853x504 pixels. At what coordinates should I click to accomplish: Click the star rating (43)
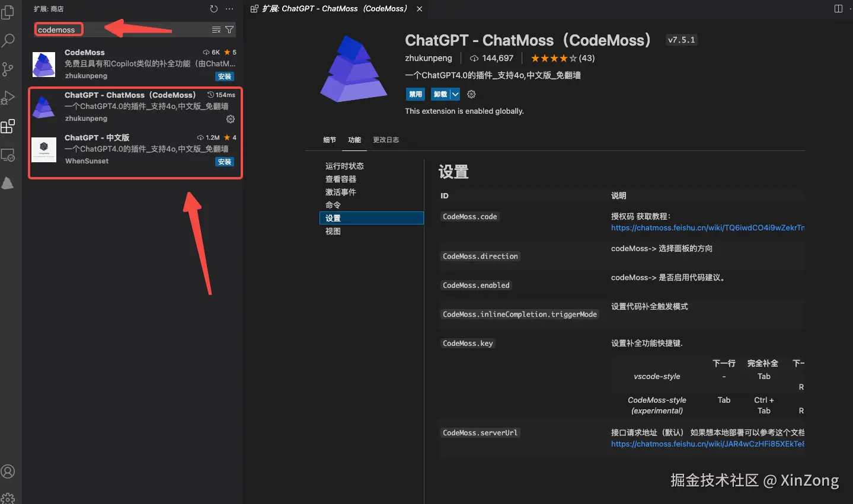pyautogui.click(x=563, y=58)
